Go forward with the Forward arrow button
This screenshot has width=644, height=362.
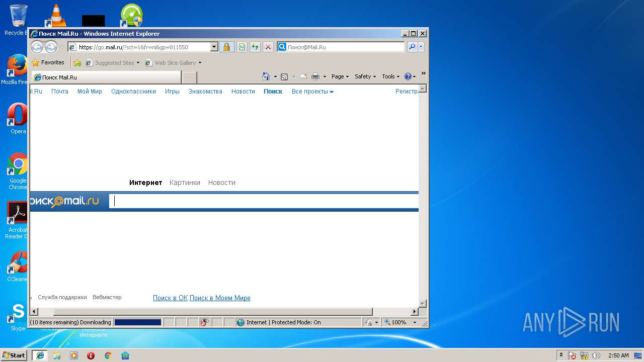tap(51, 47)
